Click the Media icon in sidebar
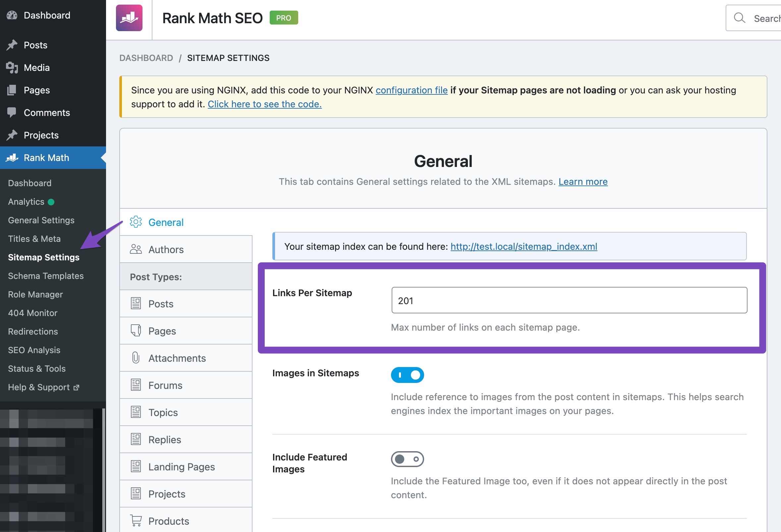This screenshot has width=781, height=532. 12,68
